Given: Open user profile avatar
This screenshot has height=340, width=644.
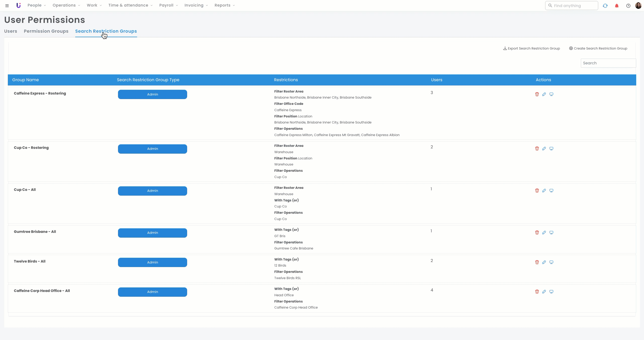Looking at the screenshot, I should [638, 6].
